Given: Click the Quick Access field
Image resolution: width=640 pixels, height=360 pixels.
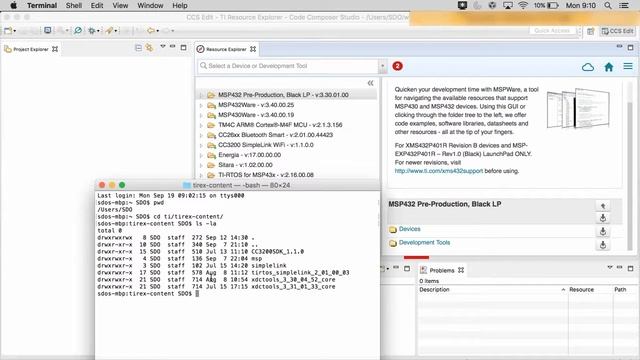Looking at the screenshot, I should pyautogui.click(x=553, y=31).
